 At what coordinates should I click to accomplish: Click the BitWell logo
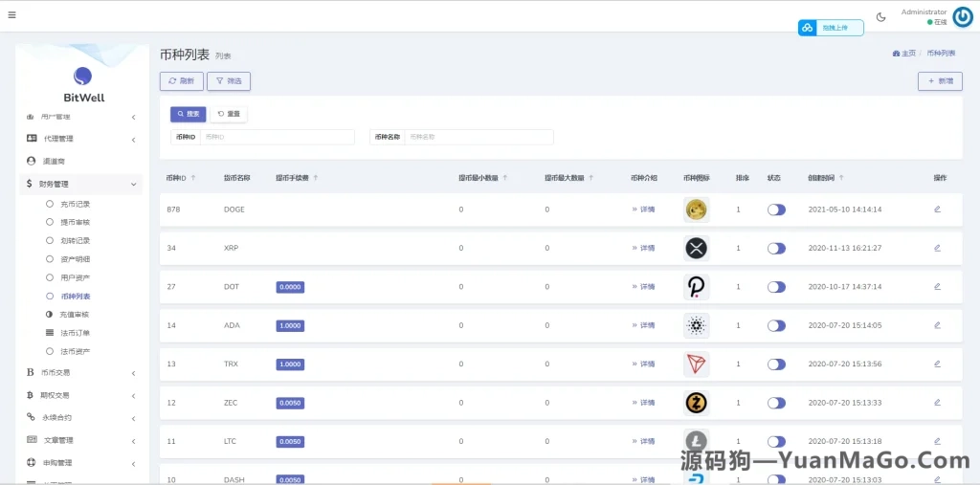[82, 85]
